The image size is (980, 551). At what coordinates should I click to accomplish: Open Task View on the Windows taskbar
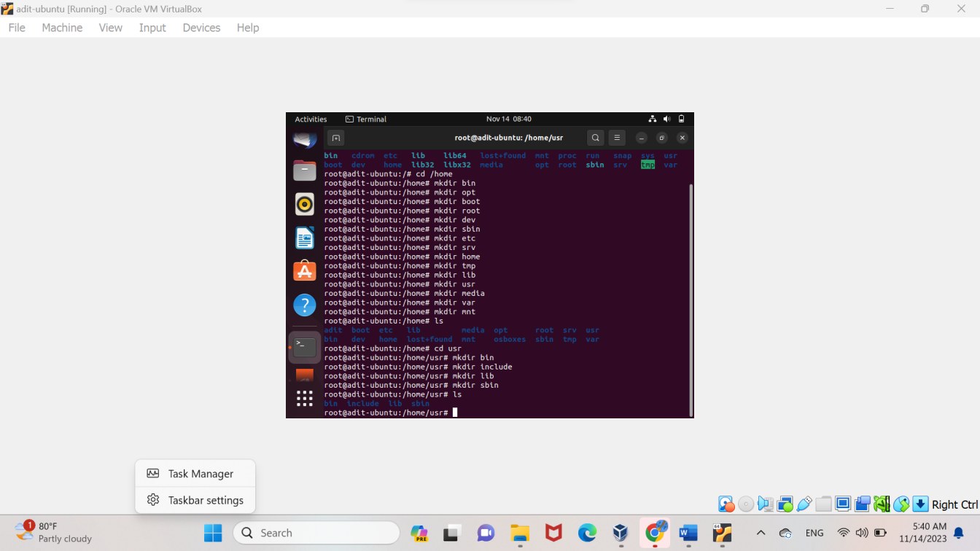(451, 534)
